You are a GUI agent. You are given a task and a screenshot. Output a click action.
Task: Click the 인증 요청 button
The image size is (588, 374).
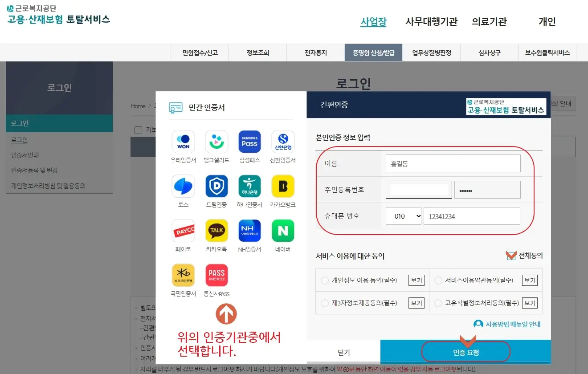tap(465, 352)
